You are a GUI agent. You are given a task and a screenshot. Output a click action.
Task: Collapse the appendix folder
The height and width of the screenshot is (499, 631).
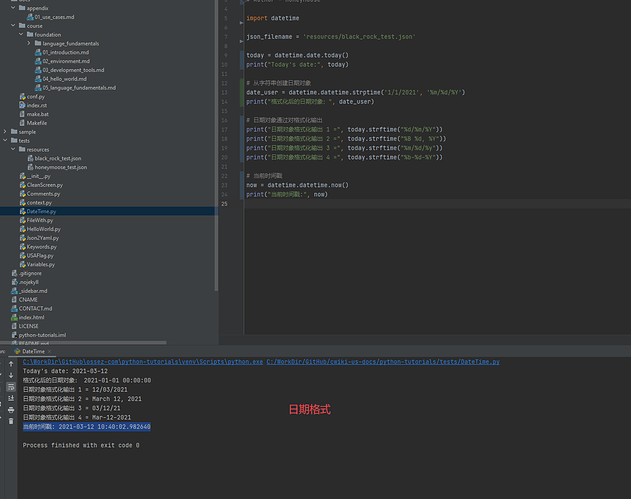pyautogui.click(x=13, y=8)
